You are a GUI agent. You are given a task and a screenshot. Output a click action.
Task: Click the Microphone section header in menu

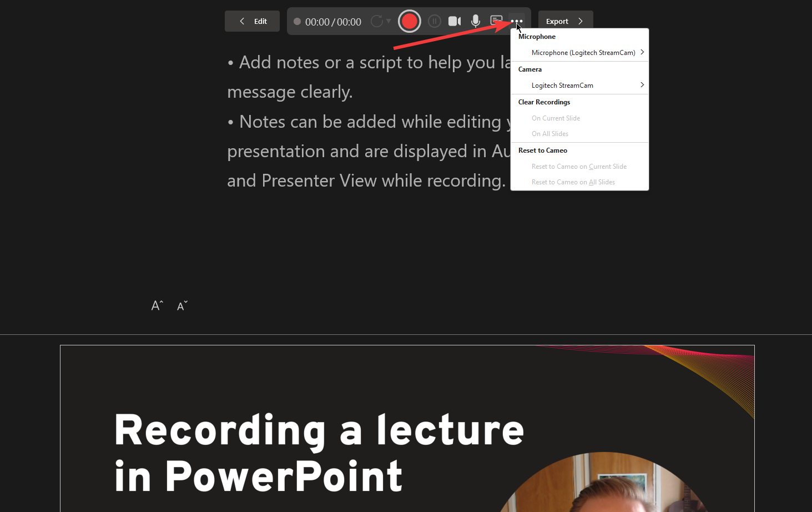[537, 37]
